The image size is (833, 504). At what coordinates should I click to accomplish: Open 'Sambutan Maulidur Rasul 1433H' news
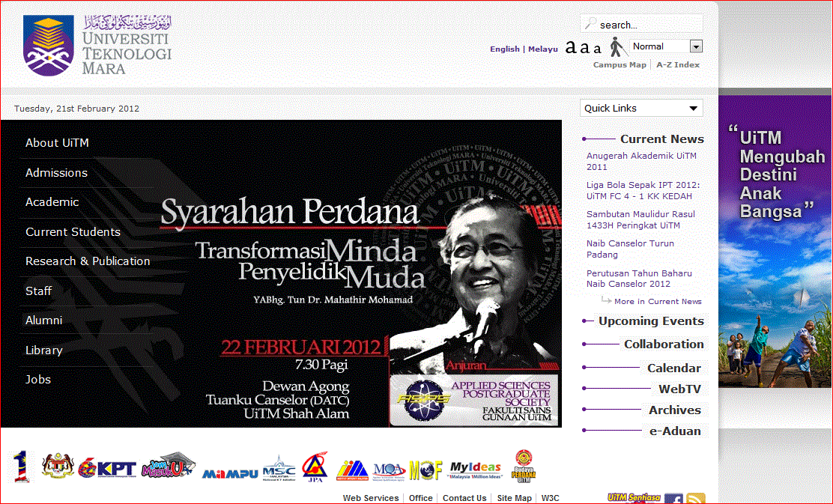pos(640,220)
